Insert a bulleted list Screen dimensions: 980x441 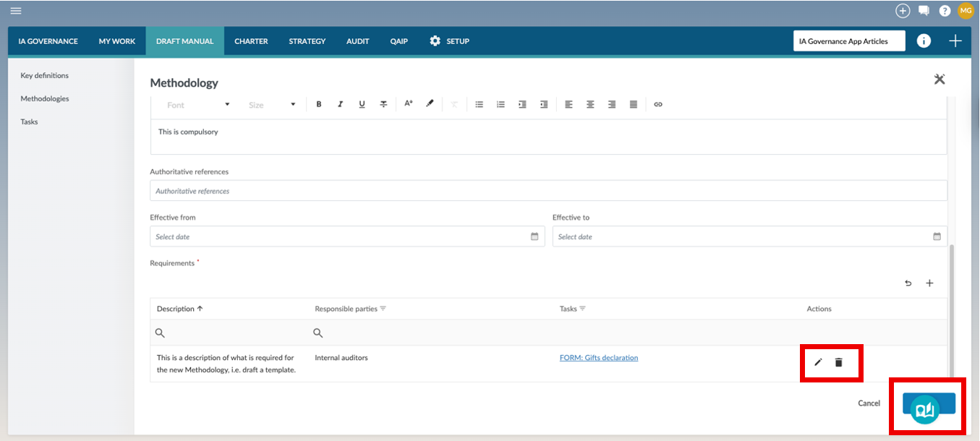point(479,104)
